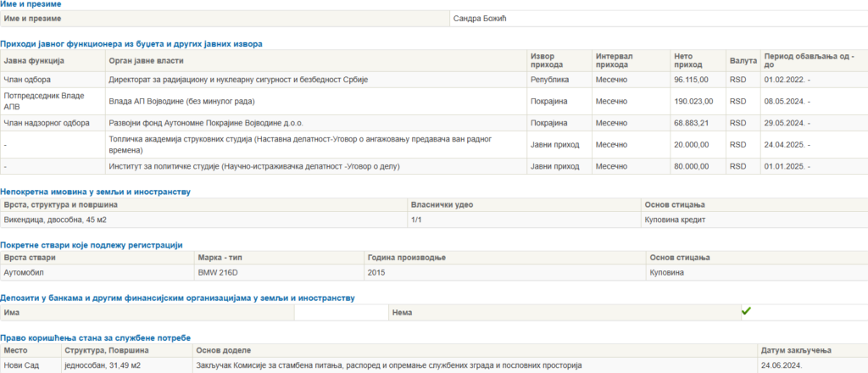Click the Покретне ствари section heading

coord(92,245)
